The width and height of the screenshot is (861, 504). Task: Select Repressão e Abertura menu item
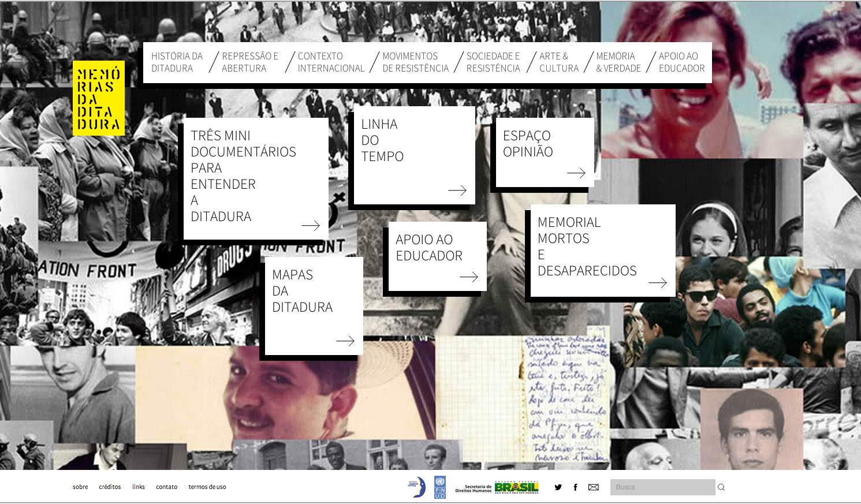(249, 62)
